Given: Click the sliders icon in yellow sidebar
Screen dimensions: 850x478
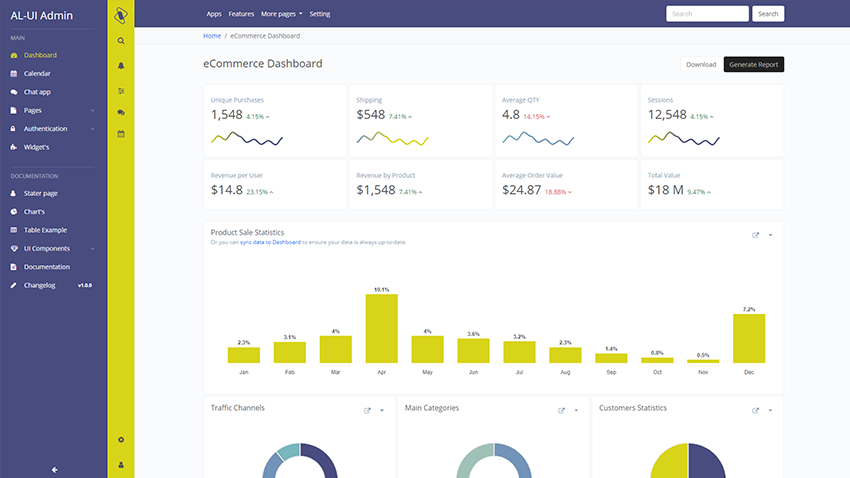Looking at the screenshot, I should tap(121, 89).
